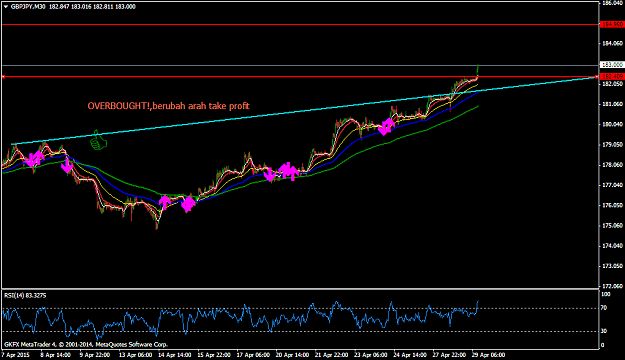Click the 176.050 price axis label
The height and width of the screenshot is (360, 625).
[613, 205]
